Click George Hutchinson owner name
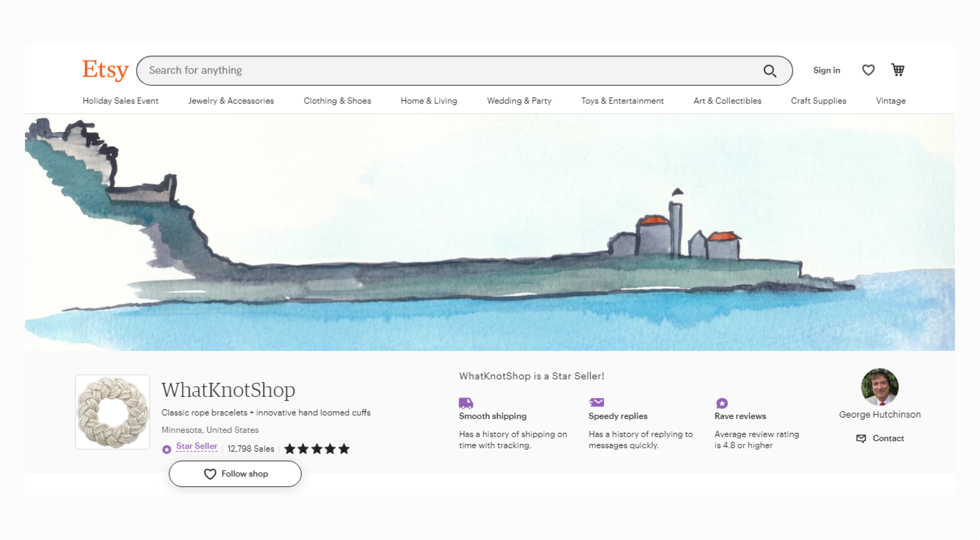The height and width of the screenshot is (540, 980). [880, 414]
